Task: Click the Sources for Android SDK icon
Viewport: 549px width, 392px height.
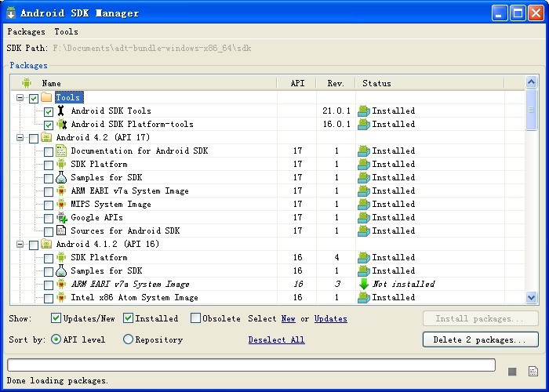Action: pyautogui.click(x=61, y=230)
